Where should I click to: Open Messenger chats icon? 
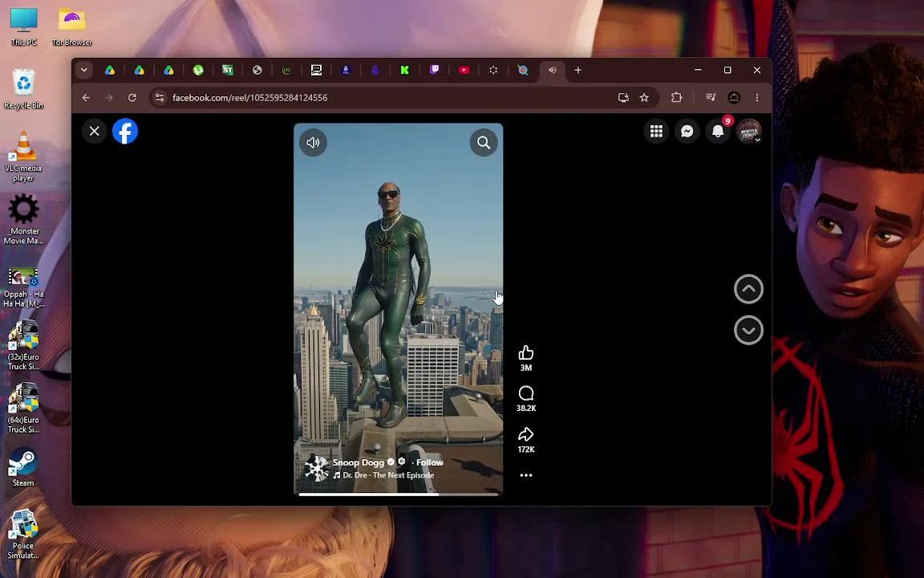pyautogui.click(x=687, y=131)
